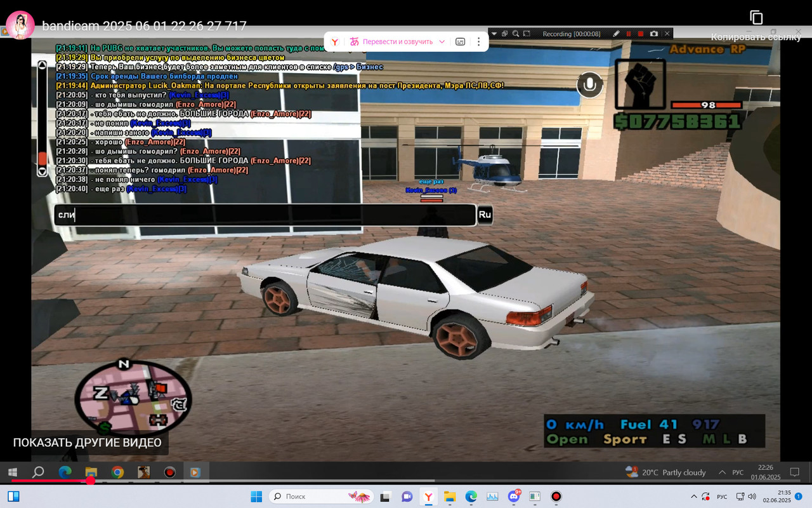The image size is (812, 508).
Task: Click the Yandex logo in translate bar
Action: tap(335, 41)
